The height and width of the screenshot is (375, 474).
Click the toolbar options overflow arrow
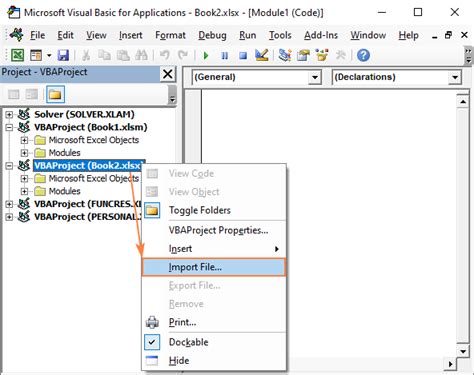coord(469,56)
